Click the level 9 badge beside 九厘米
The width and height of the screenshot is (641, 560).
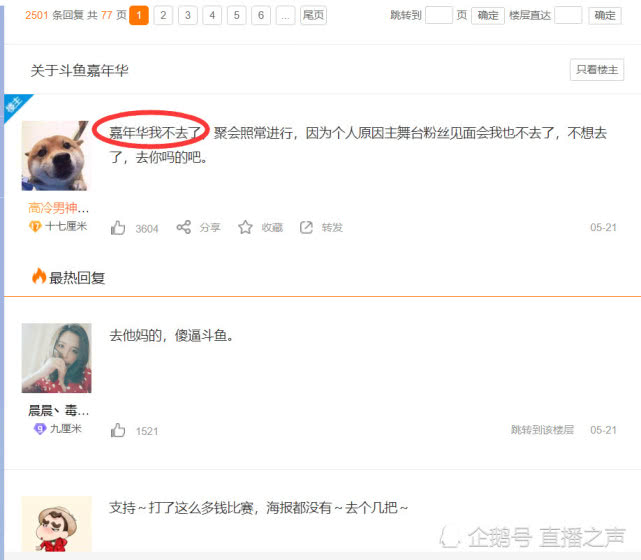pos(40,429)
